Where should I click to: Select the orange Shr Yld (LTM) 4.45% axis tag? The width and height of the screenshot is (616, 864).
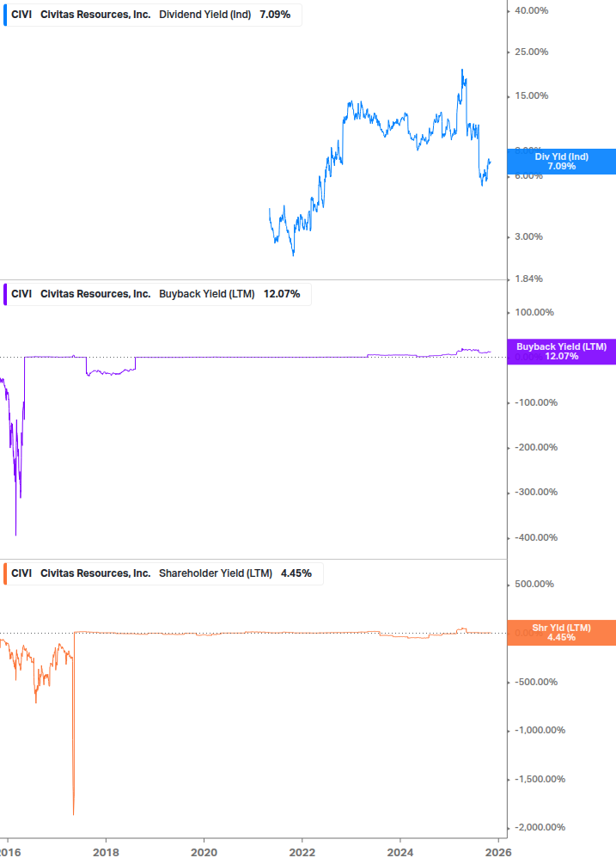[562, 633]
